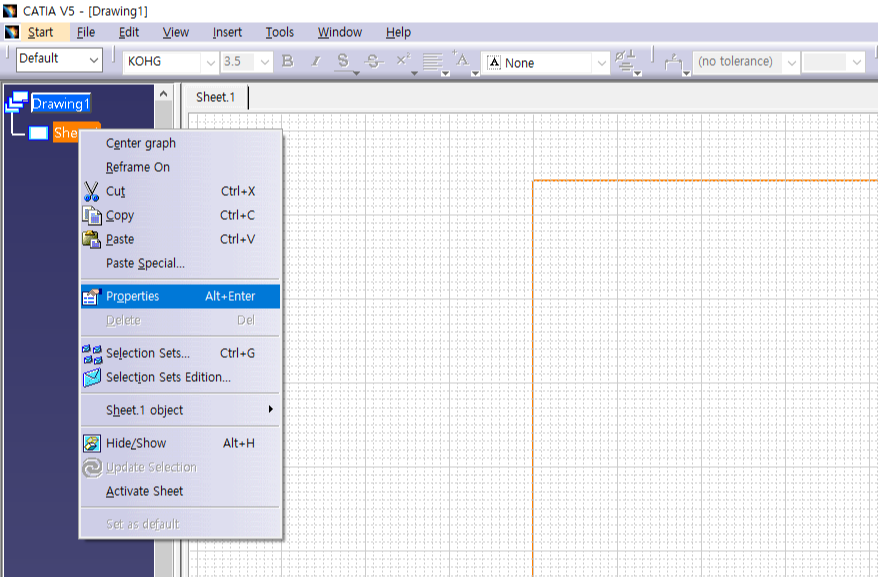Screen dimensions: 878x577
Task: Open the Help menu
Action: (x=398, y=32)
